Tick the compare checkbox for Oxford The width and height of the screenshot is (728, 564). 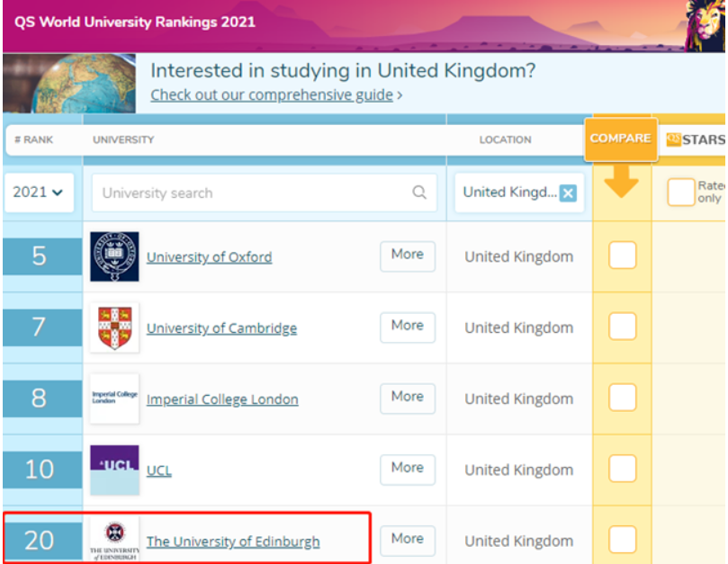[623, 255]
